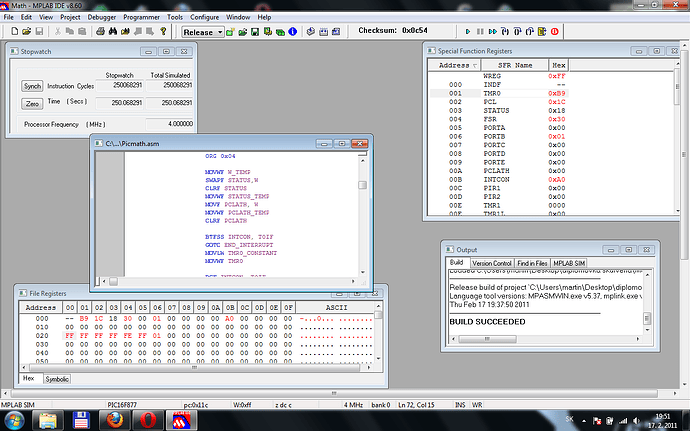Click the horizontal scrollbar thumb in Output window

pos(487,339)
